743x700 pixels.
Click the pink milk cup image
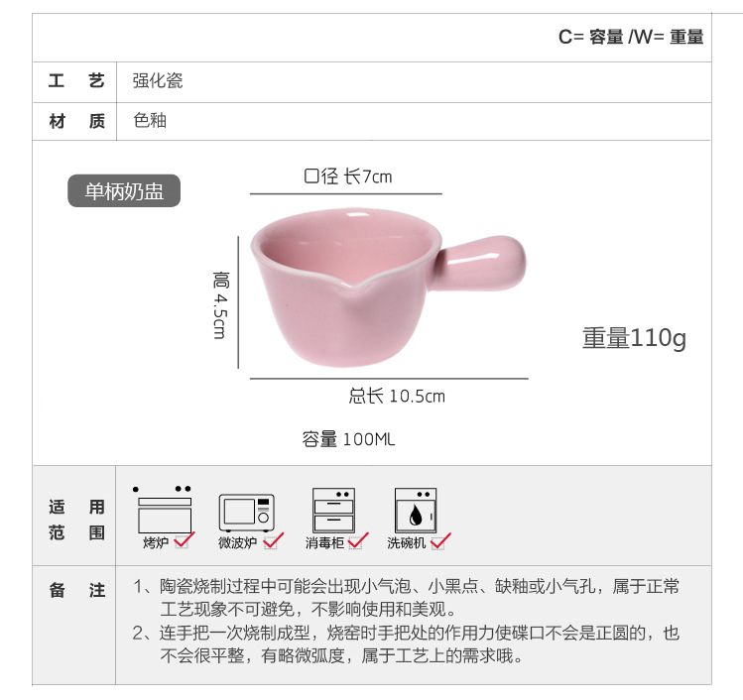click(388, 288)
